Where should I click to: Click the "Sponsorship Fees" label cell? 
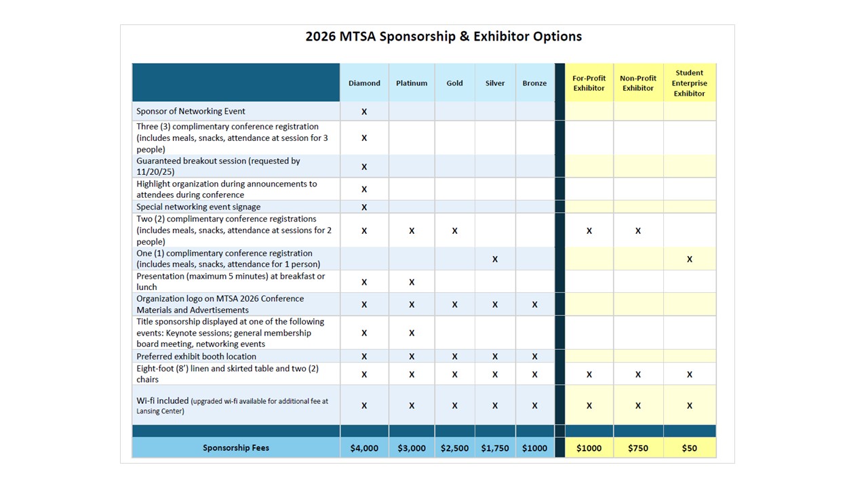pos(235,448)
